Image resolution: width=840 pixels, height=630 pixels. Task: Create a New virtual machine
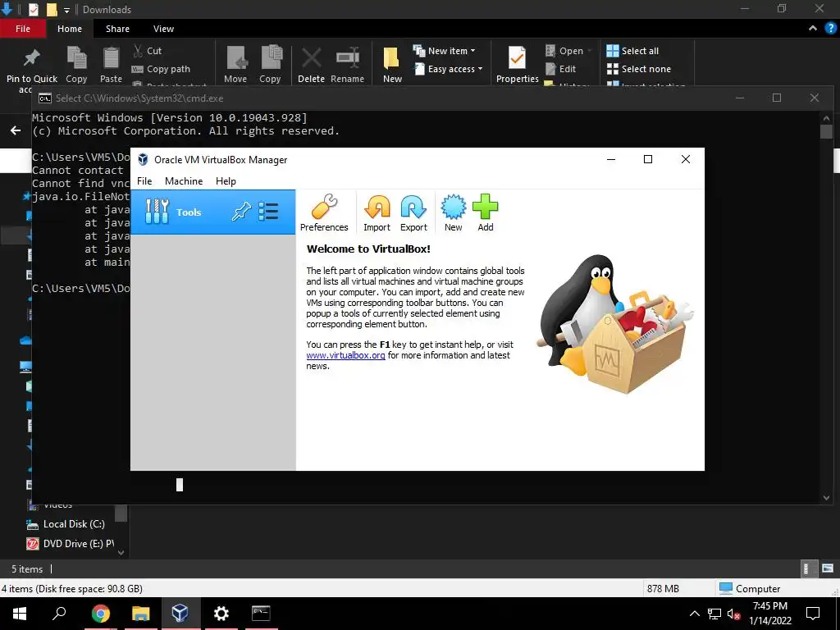click(453, 212)
